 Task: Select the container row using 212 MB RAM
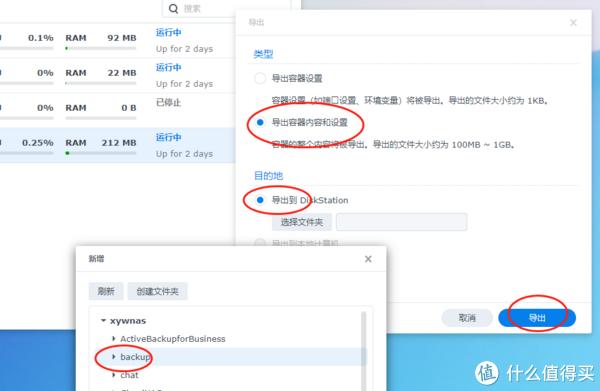[117, 145]
